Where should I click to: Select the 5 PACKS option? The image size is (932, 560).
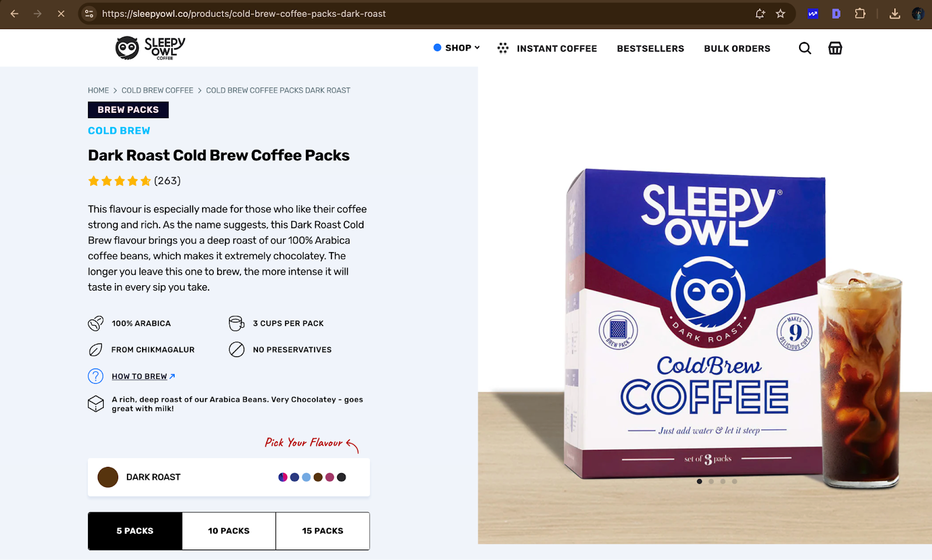point(135,531)
